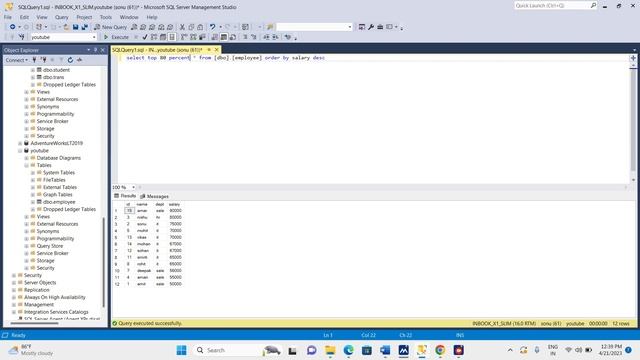Screen dimensions: 640x360
Task: Switch output to Results to Text
Action: (215, 37)
